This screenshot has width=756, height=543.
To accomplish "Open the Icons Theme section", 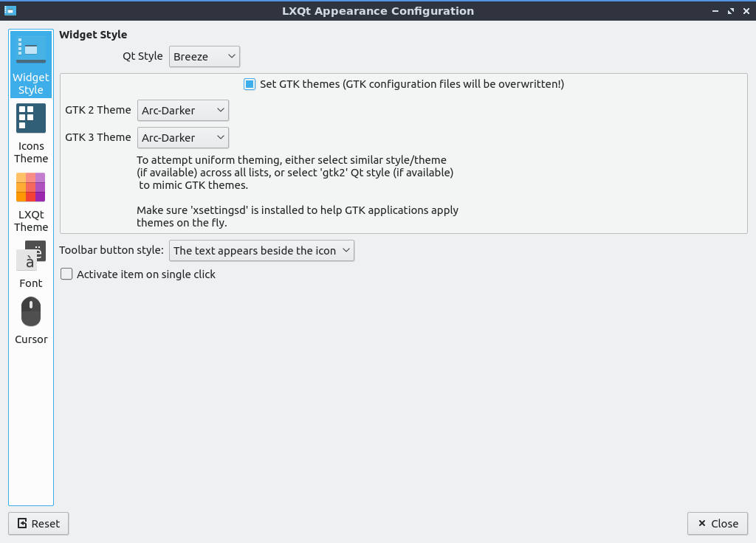I will pyautogui.click(x=31, y=133).
